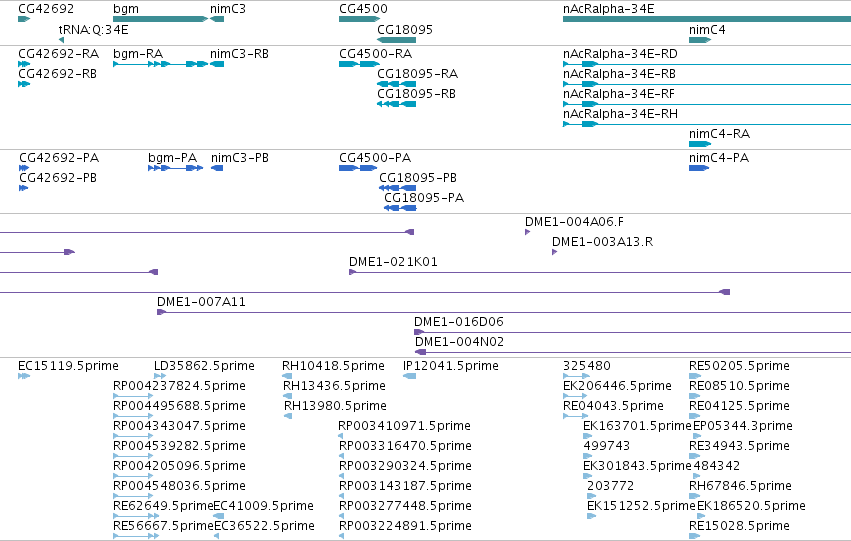
Task: Click transcript nAcRalpha-34E-RD
Action: coord(620,54)
